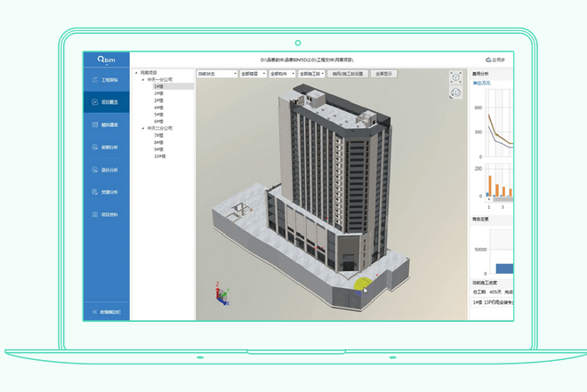
Task: Click the 轴网/施工段设置 settings button
Action: click(x=348, y=74)
